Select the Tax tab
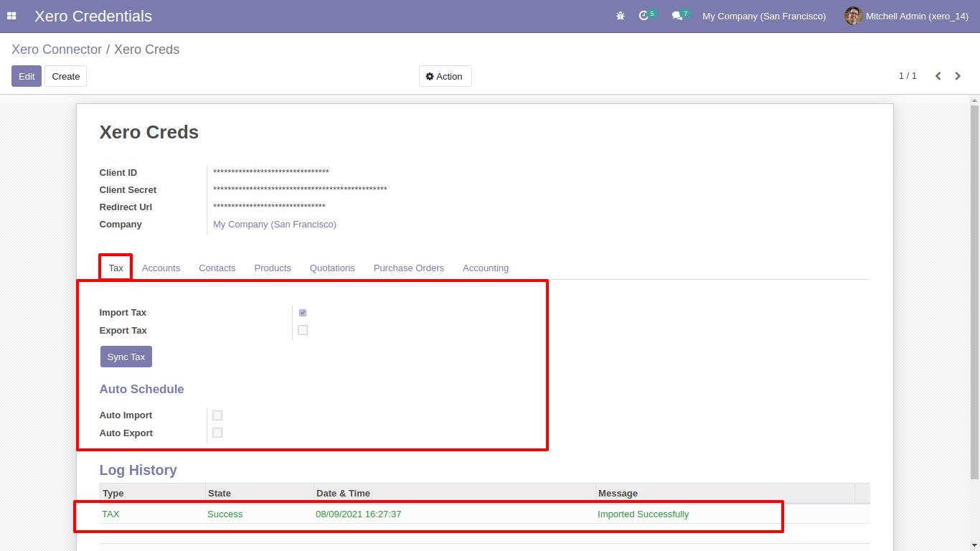The image size is (980, 551). [x=116, y=268]
